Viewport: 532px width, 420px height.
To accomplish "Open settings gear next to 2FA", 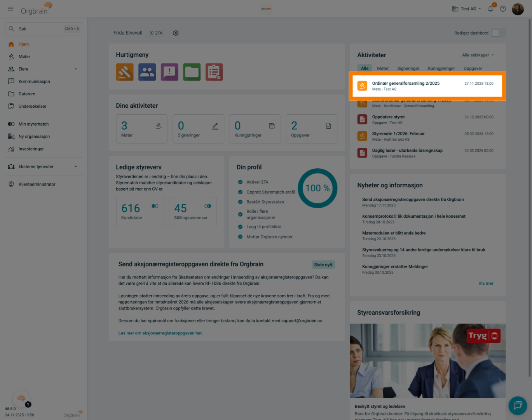I will point(176,33).
